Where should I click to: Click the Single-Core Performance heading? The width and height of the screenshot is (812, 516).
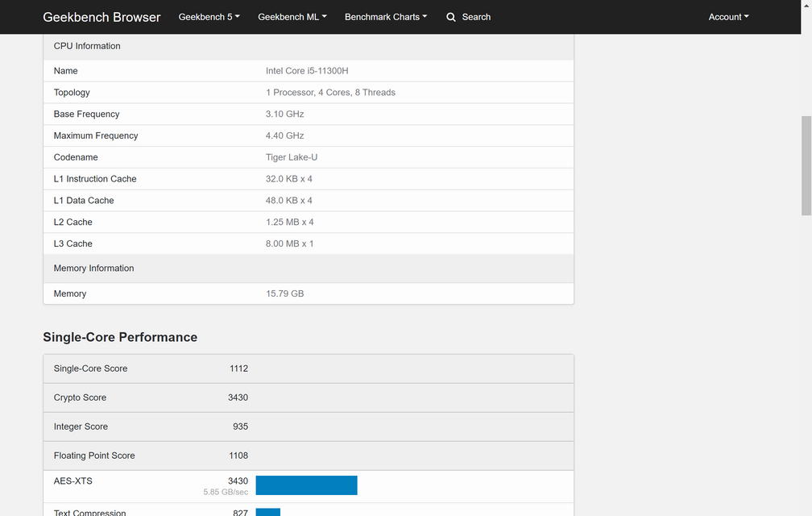[x=120, y=337]
